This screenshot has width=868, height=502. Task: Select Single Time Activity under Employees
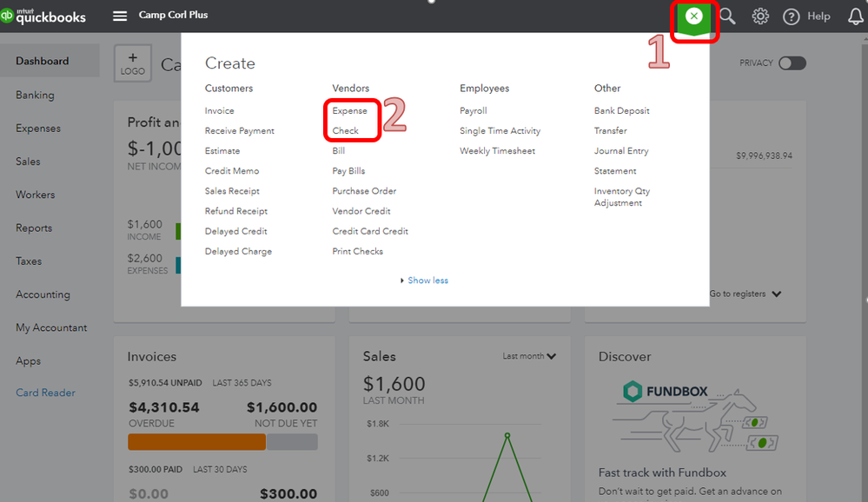point(500,130)
